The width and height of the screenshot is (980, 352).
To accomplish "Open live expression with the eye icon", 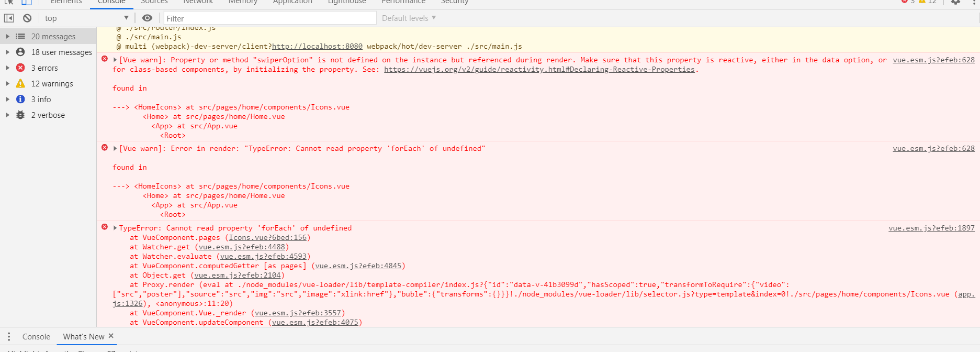I will point(148,18).
